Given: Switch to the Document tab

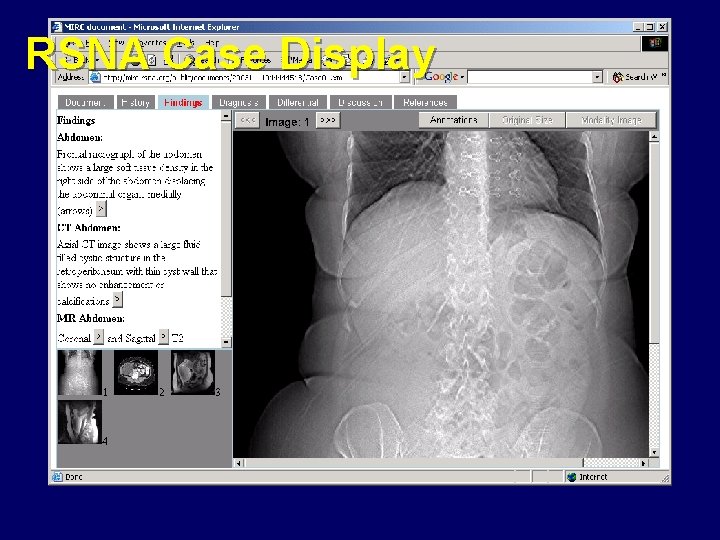Looking at the screenshot, I should pos(85,102).
